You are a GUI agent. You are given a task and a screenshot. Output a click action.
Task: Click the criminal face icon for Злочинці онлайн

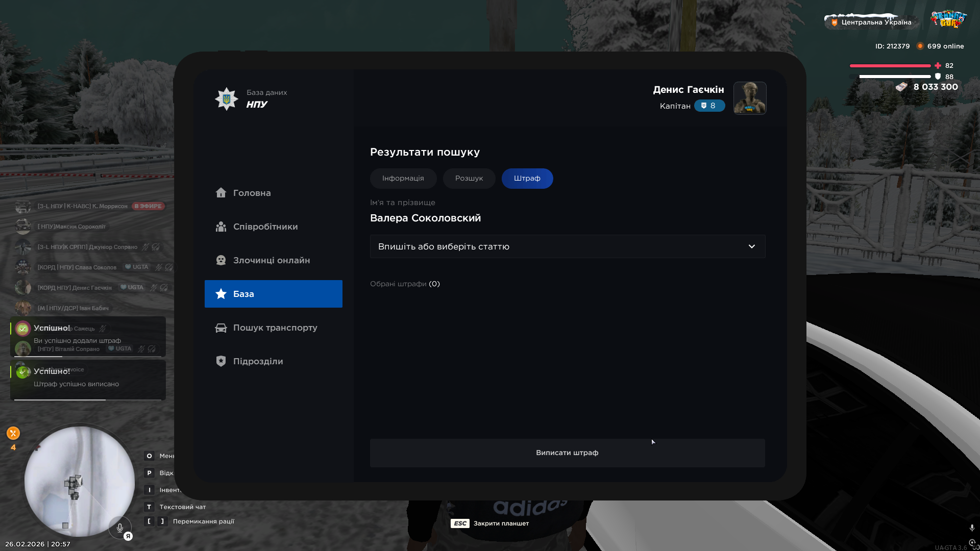coord(220,260)
